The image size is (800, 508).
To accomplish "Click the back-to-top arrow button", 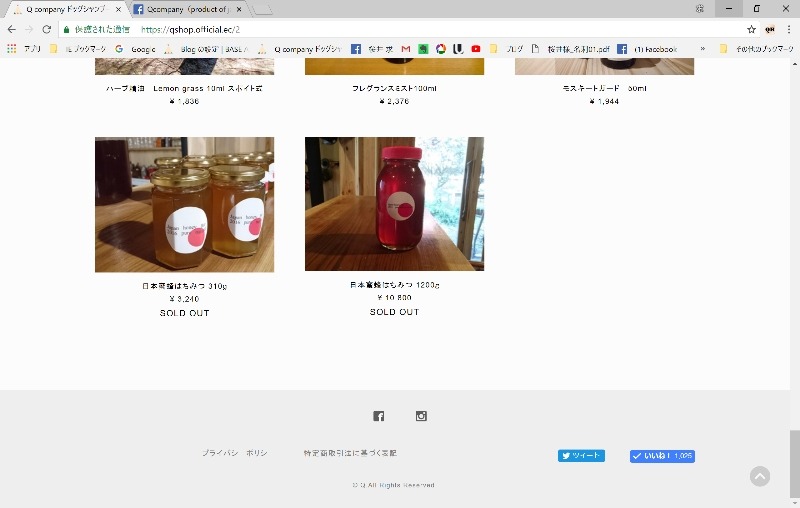I will point(760,476).
